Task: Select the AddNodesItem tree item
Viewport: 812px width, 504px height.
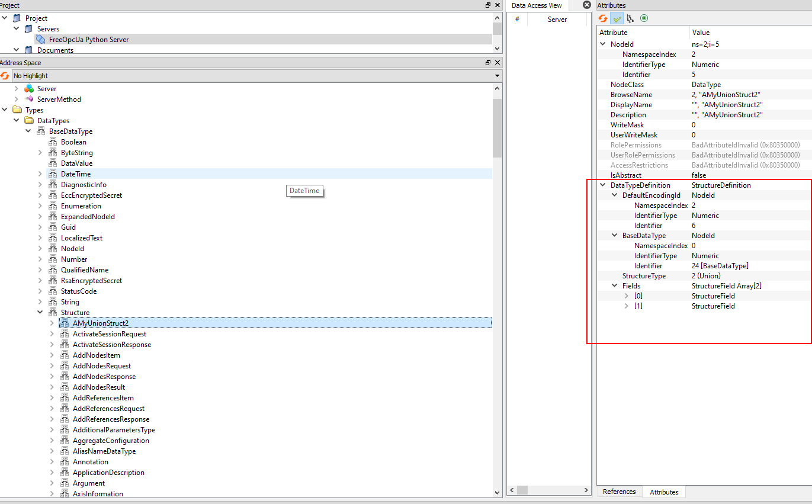Action: coord(97,355)
